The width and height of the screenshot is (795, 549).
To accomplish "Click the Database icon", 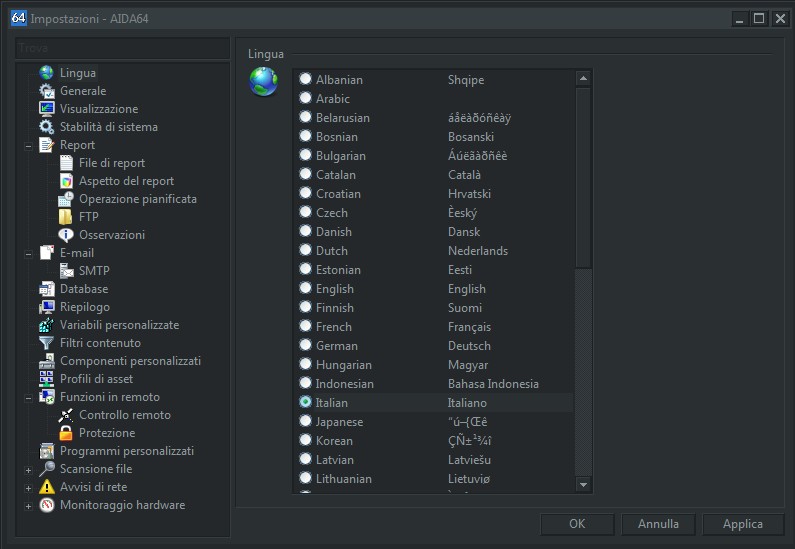I will pyautogui.click(x=47, y=289).
